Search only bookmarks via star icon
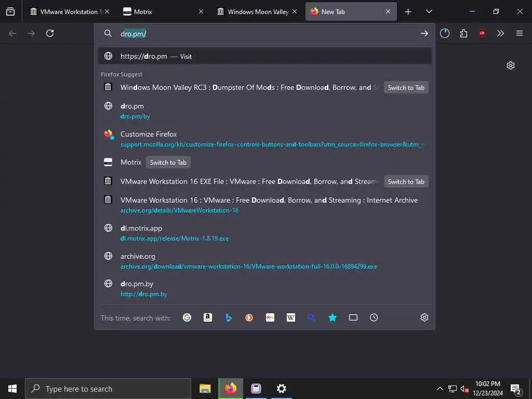Viewport: 532px width, 399px height. 332,317
